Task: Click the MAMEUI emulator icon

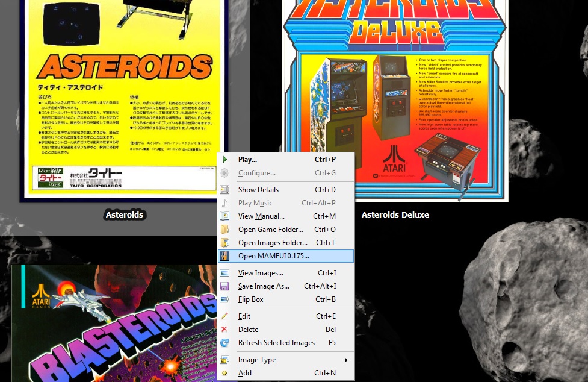Action: [x=224, y=256]
